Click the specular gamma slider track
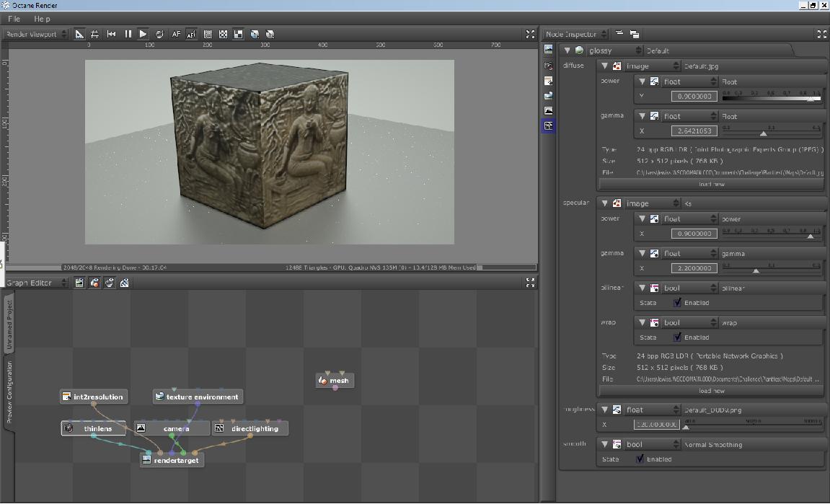Image resolution: width=830 pixels, height=504 pixels. (770, 270)
